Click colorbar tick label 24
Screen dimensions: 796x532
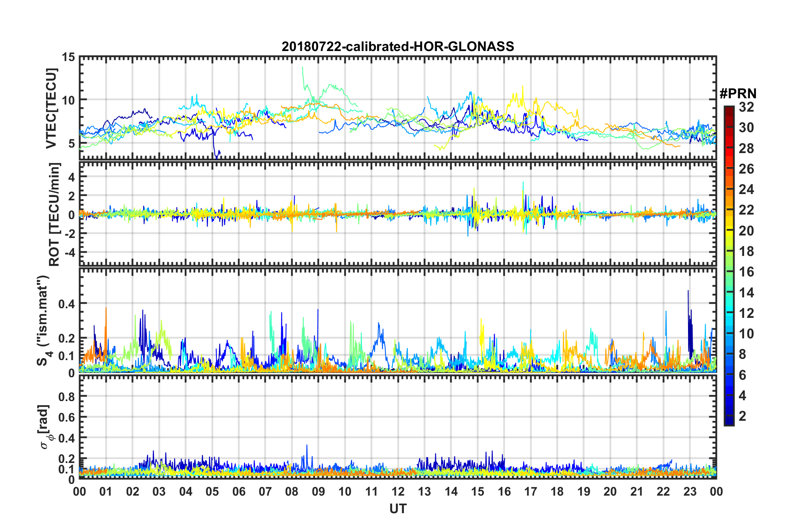point(746,189)
